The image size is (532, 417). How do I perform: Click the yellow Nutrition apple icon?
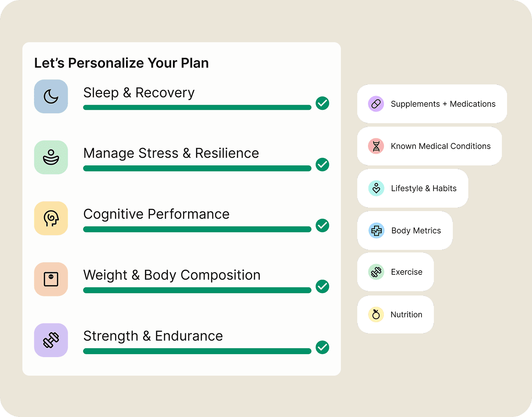click(376, 314)
